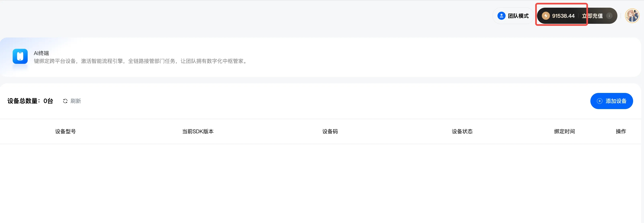Click the 设备型号 column header
The image size is (644, 223).
pyautogui.click(x=65, y=131)
